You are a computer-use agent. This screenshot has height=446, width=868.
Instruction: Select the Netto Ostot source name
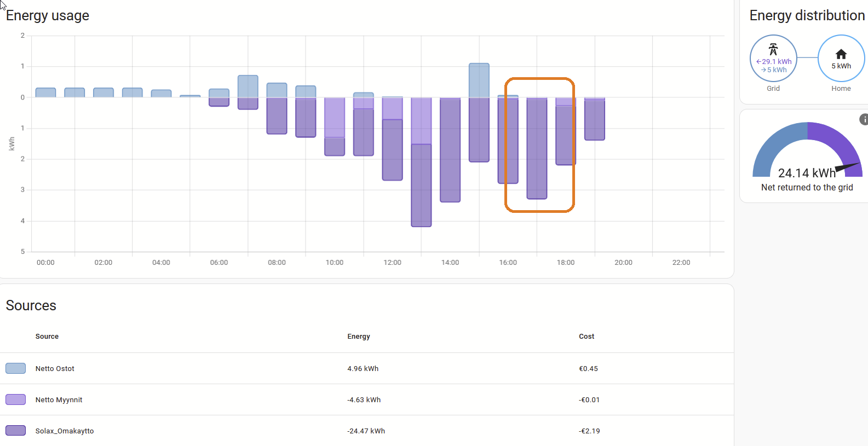coord(55,369)
